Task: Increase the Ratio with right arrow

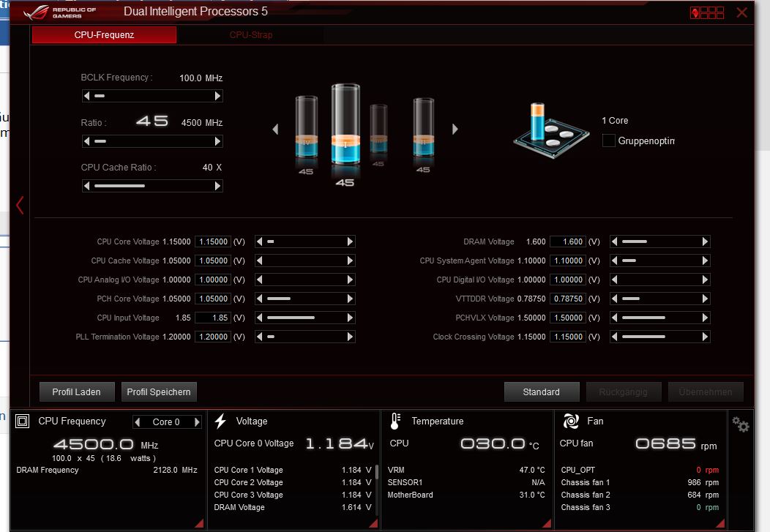Action: point(217,141)
